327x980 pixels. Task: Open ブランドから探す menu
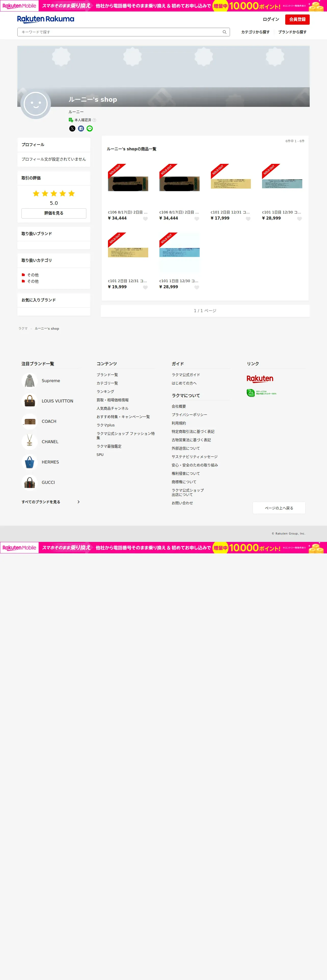tap(292, 32)
